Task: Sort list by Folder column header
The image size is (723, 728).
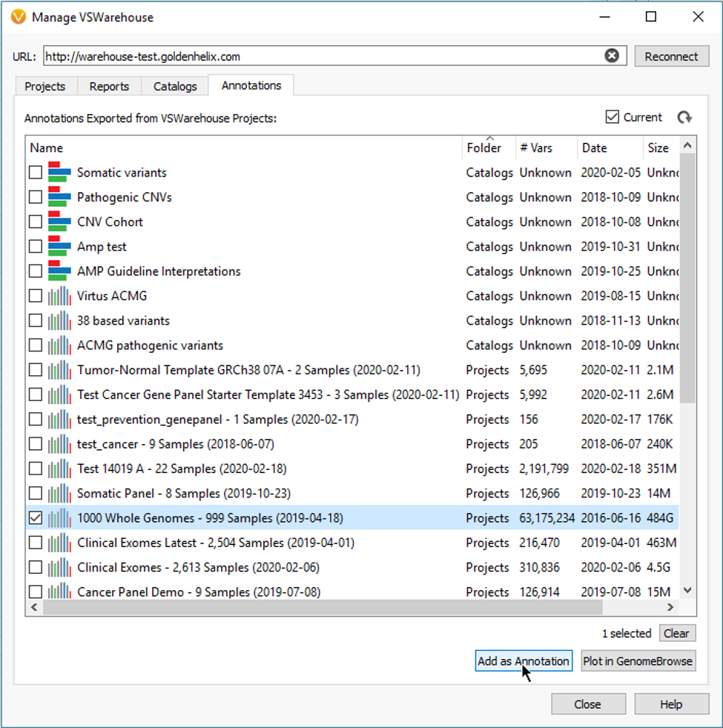Action: [x=483, y=148]
